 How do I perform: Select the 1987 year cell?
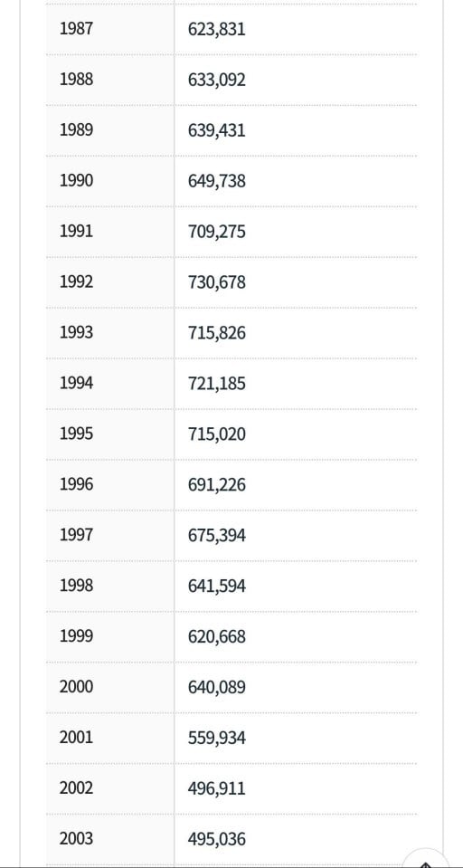coord(110,29)
